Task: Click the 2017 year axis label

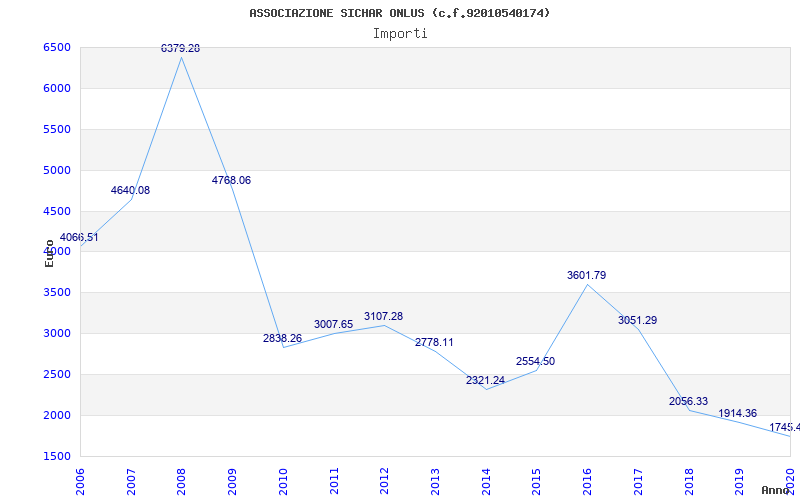Action: 638,482
